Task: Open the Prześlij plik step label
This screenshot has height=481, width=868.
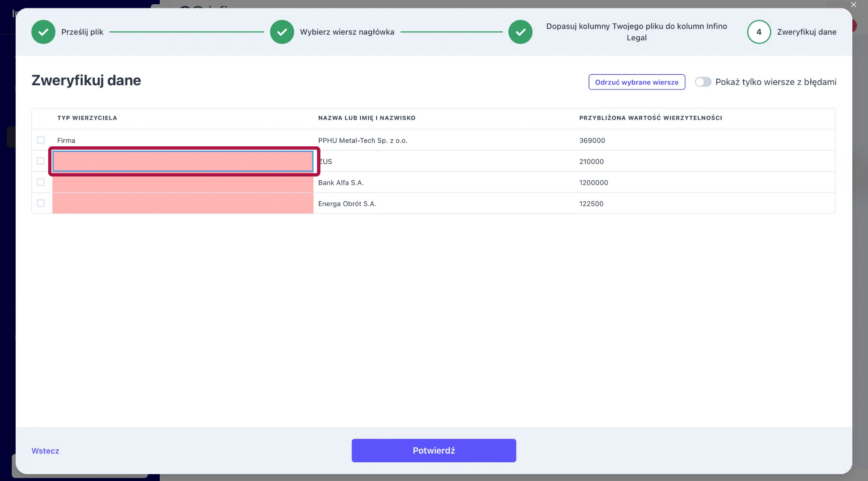Action: pos(82,32)
